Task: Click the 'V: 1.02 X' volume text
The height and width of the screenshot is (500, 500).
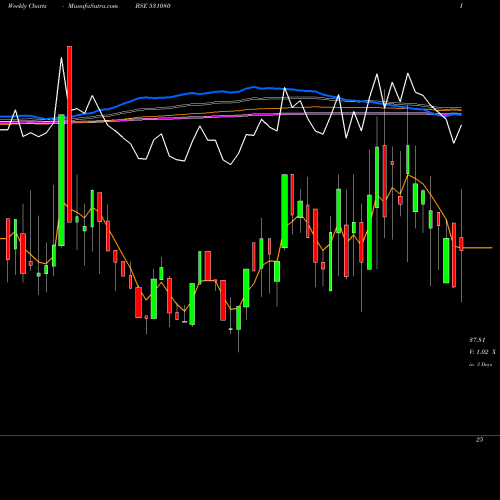Action: (x=482, y=352)
